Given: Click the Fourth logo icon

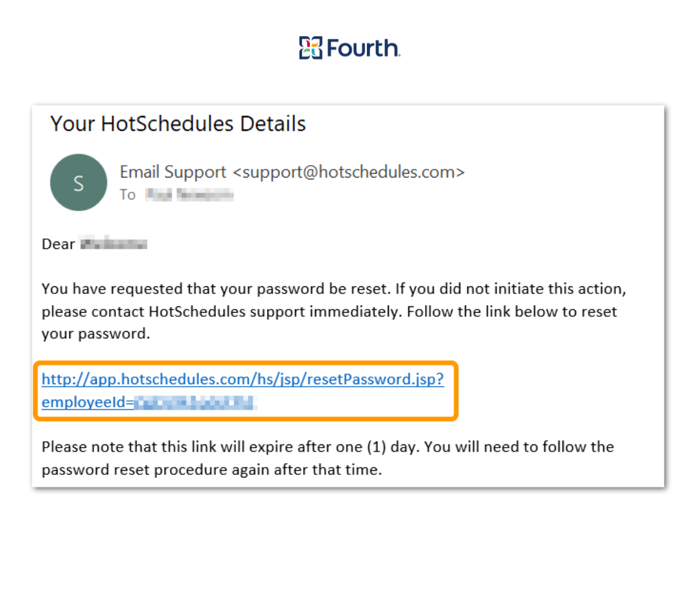Looking at the screenshot, I should (x=310, y=48).
